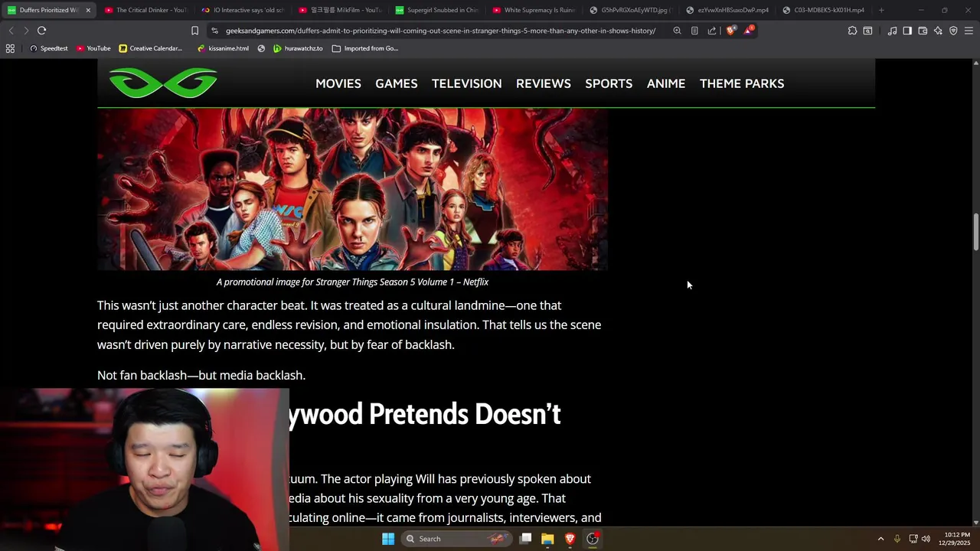Open the Brave Rewards triangle icon
980x551 pixels.
pos(748,31)
